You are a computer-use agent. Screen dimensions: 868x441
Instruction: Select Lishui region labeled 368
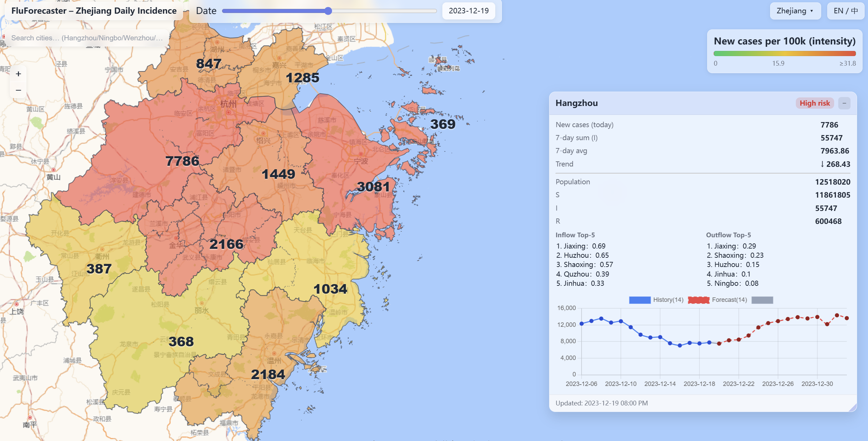point(181,342)
